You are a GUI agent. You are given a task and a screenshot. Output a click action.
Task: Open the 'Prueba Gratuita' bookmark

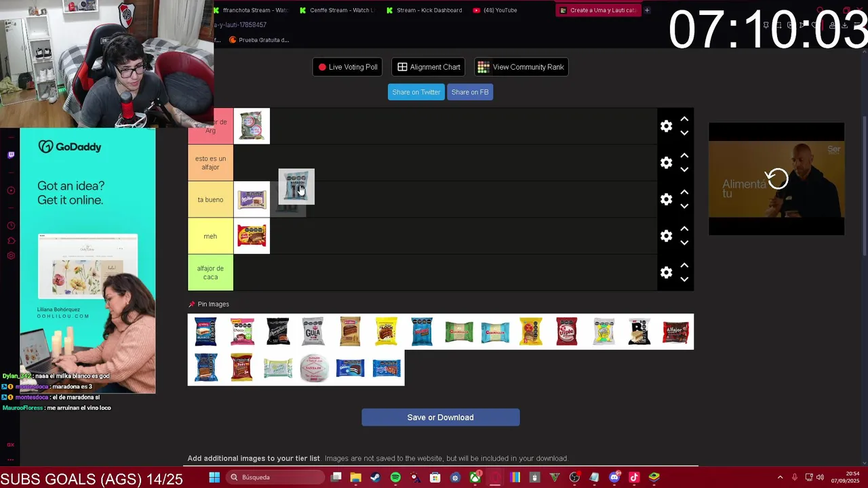[x=259, y=40]
